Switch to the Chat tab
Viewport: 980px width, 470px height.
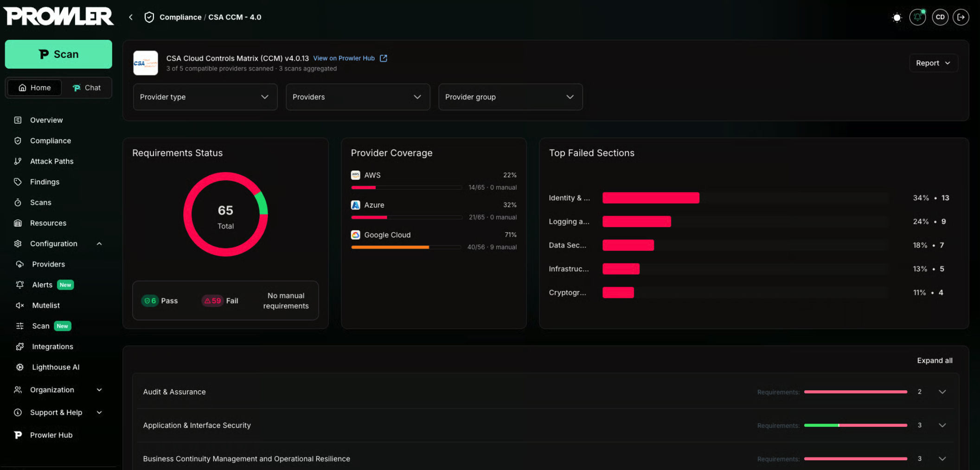pyautogui.click(x=87, y=88)
